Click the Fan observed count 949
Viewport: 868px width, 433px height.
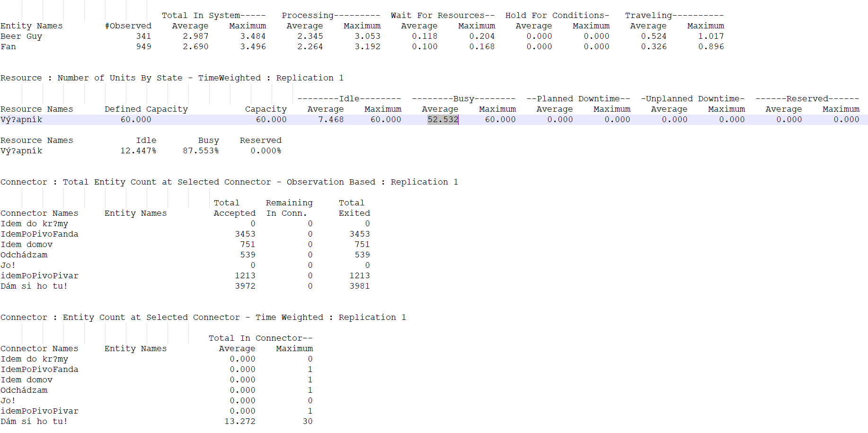point(143,47)
